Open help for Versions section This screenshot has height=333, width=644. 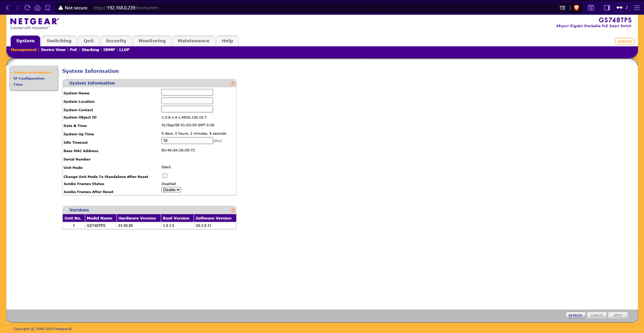[x=233, y=210]
